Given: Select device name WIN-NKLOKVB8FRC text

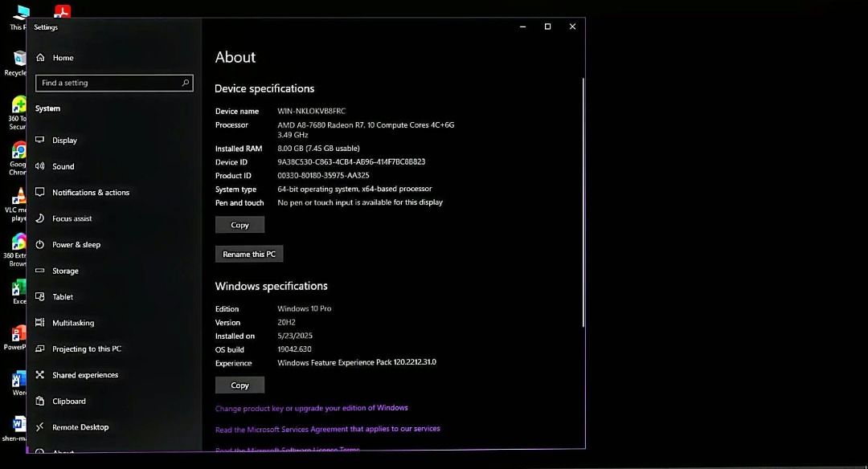Looking at the screenshot, I should pyautogui.click(x=311, y=111).
